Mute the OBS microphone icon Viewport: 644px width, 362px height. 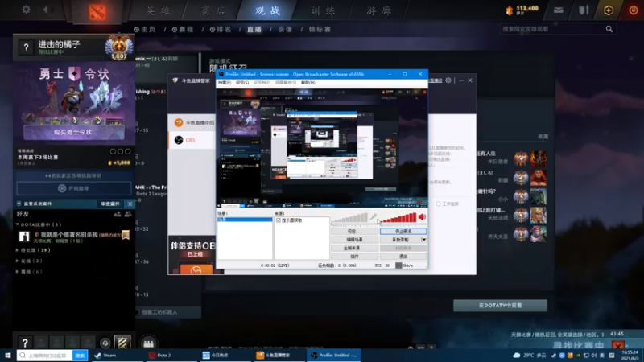pos(373,217)
